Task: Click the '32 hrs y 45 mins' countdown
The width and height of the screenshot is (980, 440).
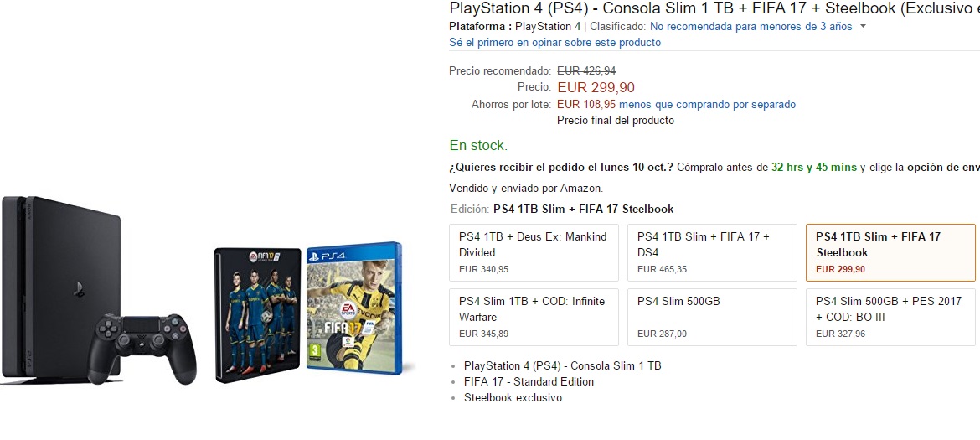Action: tap(814, 167)
